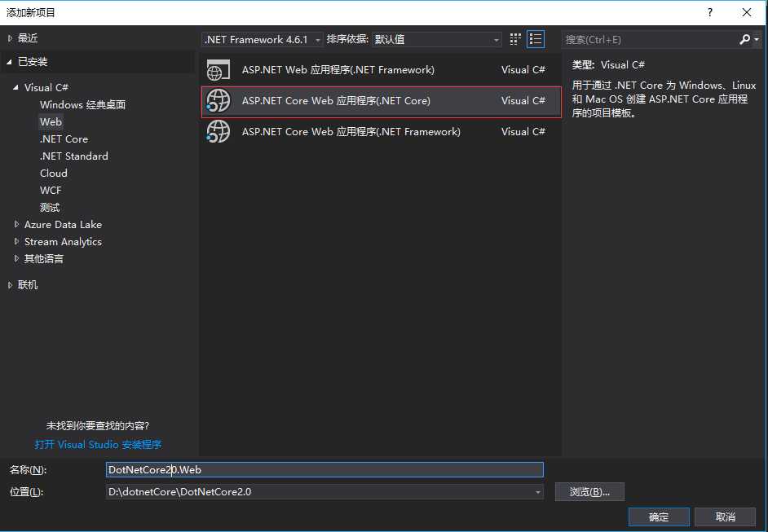Select the .NET Standard category
The height and width of the screenshot is (532, 768).
point(74,156)
